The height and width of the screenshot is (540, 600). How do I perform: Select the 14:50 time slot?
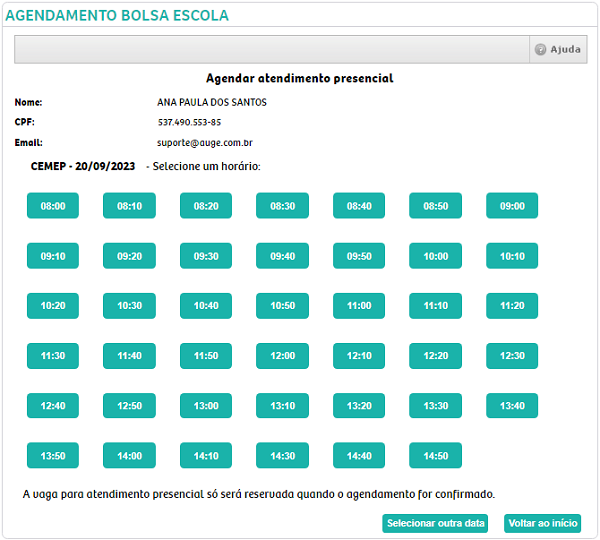[x=436, y=456]
